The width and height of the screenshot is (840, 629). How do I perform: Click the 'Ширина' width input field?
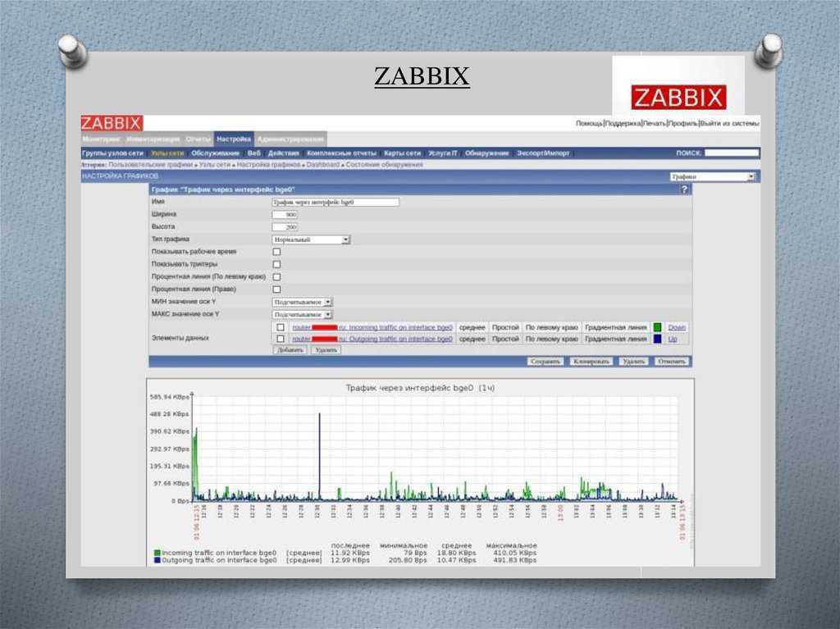[x=285, y=215]
